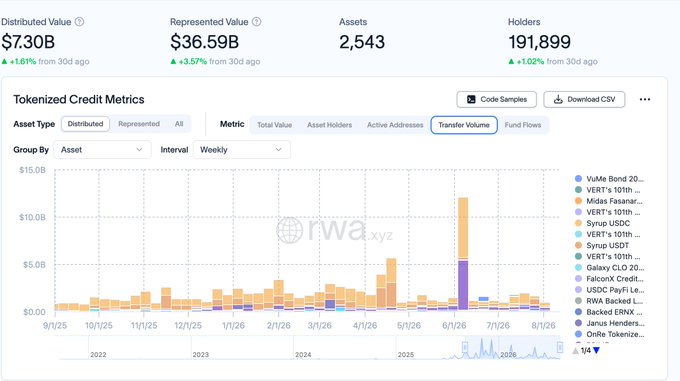Screen dimensions: 680x381
Task: Toggle RWA Backed legend entry
Action: [609, 301]
